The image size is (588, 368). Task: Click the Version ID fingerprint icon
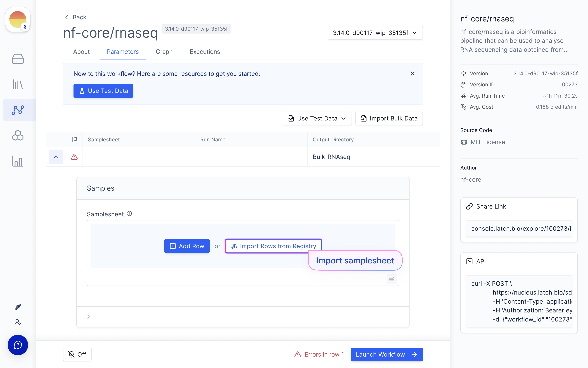click(463, 85)
